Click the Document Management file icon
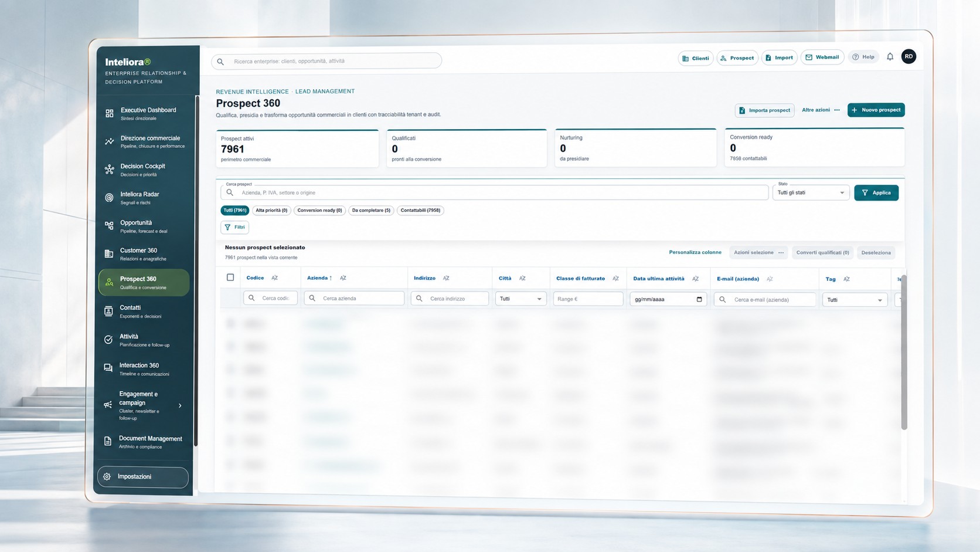980x552 pixels. (x=108, y=441)
